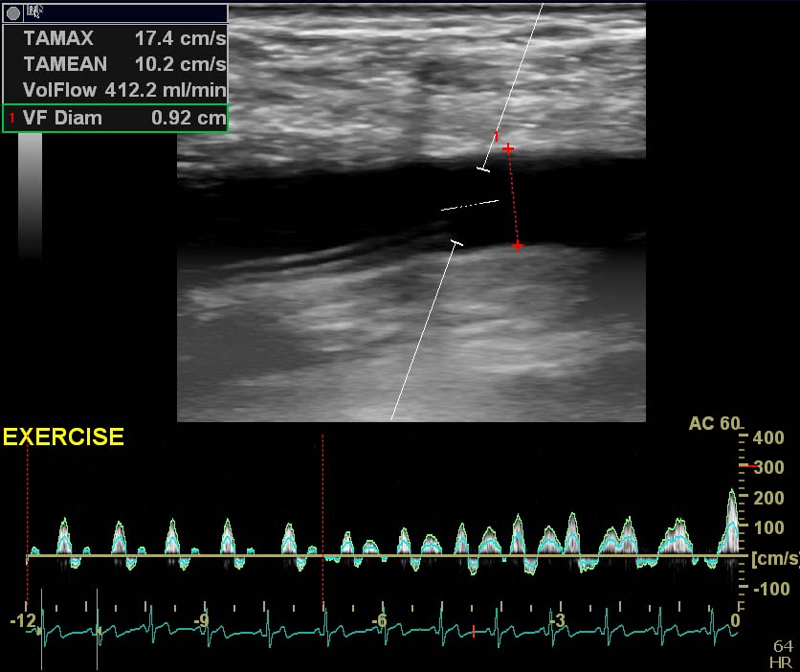Click the gray circle icon in results header

coord(13,13)
